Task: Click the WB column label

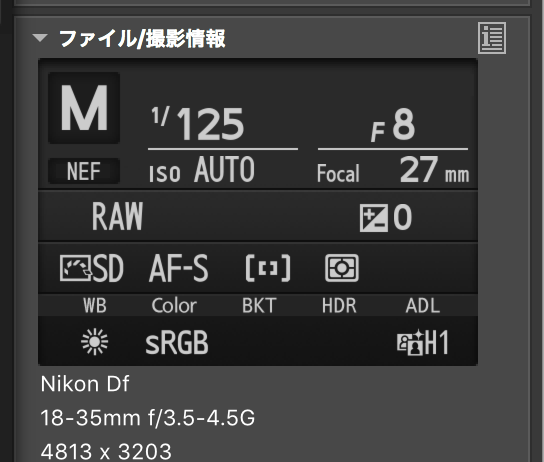Action: click(x=95, y=306)
